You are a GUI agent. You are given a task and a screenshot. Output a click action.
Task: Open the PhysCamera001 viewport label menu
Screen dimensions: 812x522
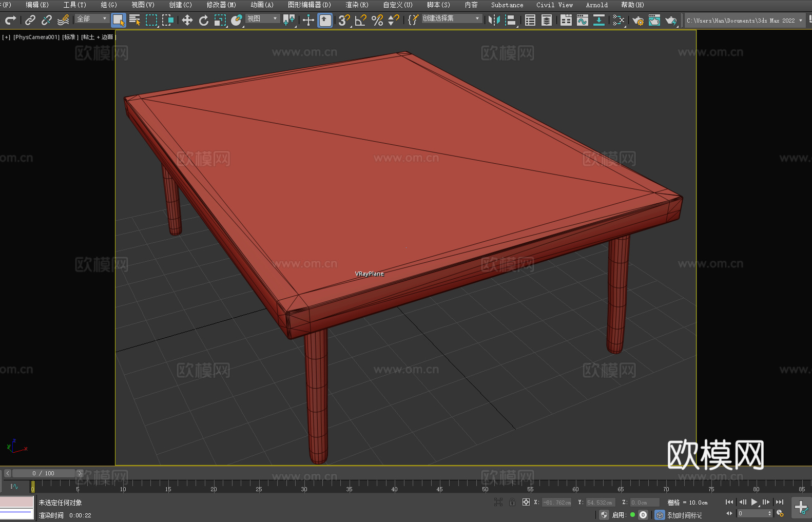coord(36,37)
